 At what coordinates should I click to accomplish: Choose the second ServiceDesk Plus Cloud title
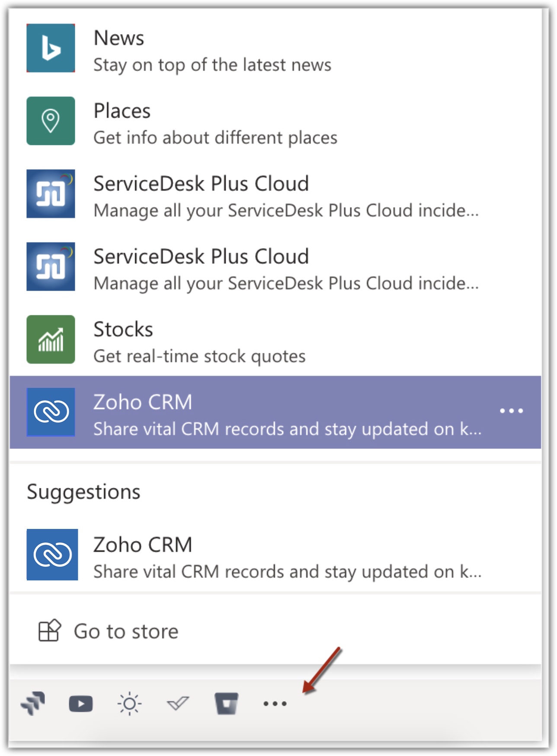pyautogui.click(x=201, y=256)
